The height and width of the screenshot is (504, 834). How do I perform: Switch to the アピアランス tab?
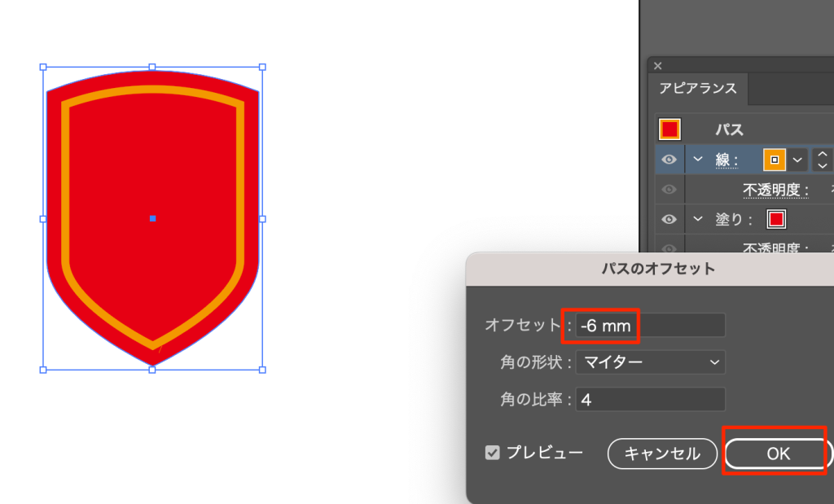(x=698, y=89)
